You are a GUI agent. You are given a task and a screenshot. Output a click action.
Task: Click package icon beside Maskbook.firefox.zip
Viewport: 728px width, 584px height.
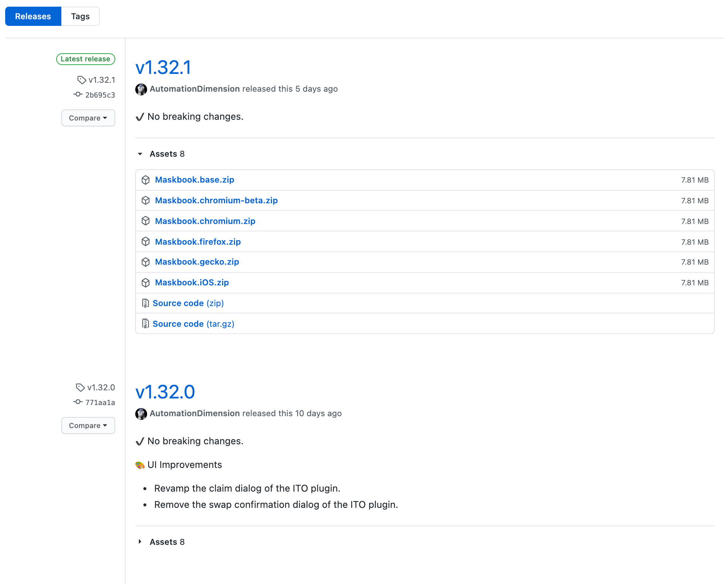[x=146, y=242]
